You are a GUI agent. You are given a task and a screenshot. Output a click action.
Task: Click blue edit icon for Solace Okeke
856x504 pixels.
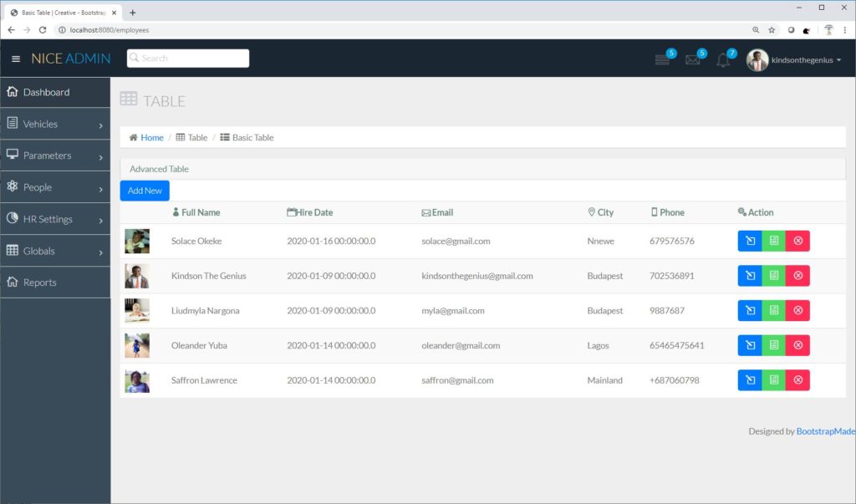click(750, 241)
